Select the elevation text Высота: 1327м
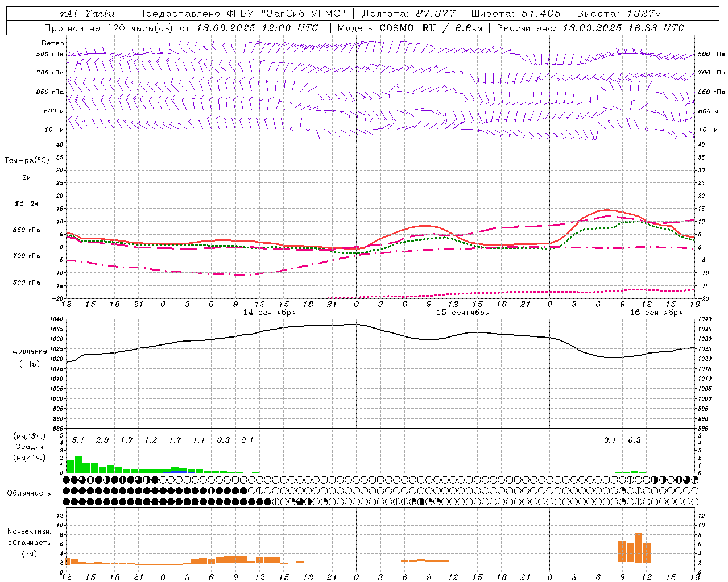728x582 pixels. tap(619, 14)
